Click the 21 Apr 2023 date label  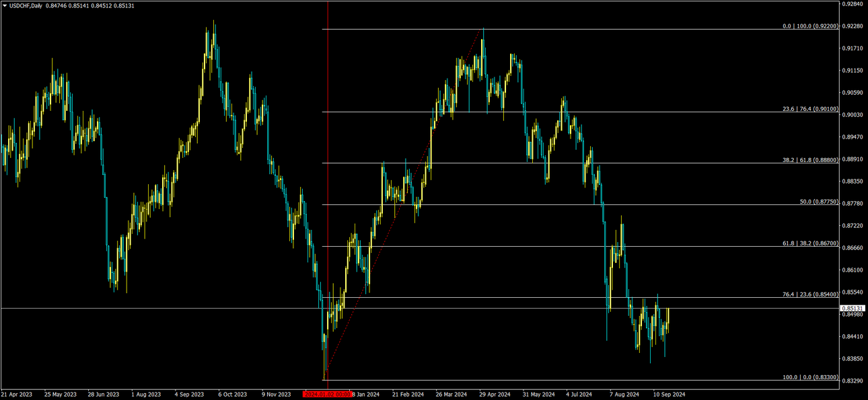pos(17,395)
